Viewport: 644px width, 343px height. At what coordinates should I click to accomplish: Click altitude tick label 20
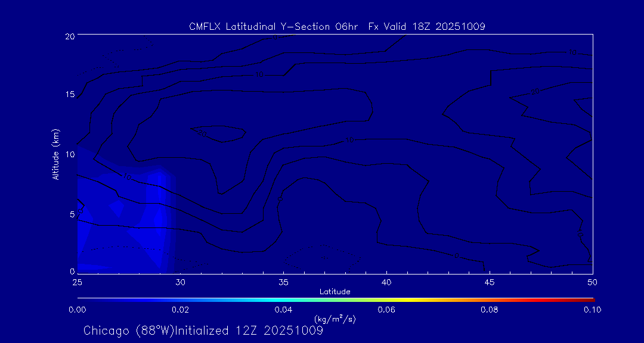(70, 36)
